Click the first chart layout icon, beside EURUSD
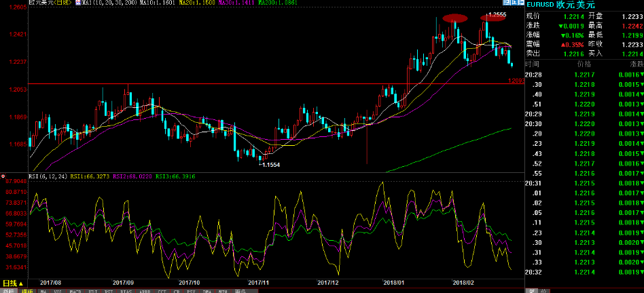Image resolution: width=644 pixels, height=293 pixels. coord(507,3)
